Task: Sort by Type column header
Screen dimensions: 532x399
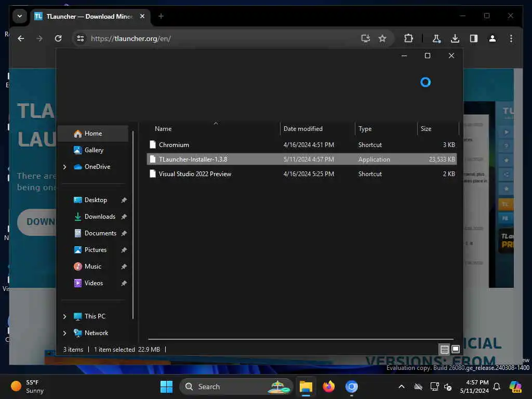Action: 386,129
